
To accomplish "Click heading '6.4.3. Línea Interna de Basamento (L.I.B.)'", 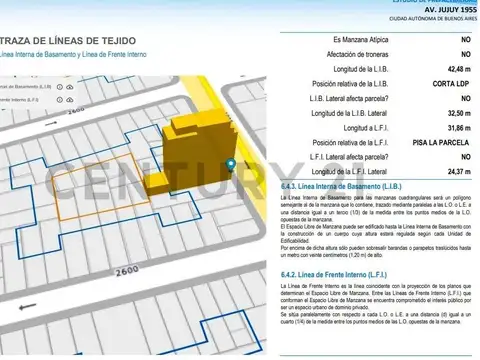I will [x=341, y=186].
